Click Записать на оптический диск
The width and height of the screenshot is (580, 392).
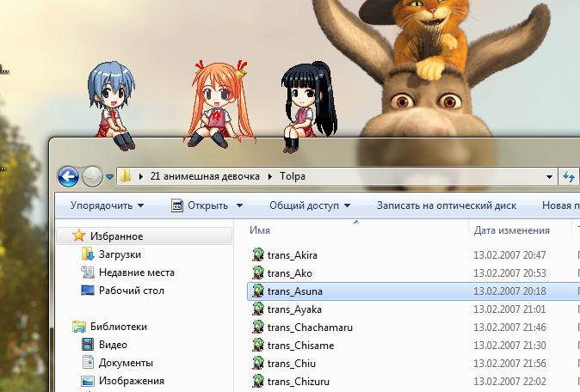[447, 205]
